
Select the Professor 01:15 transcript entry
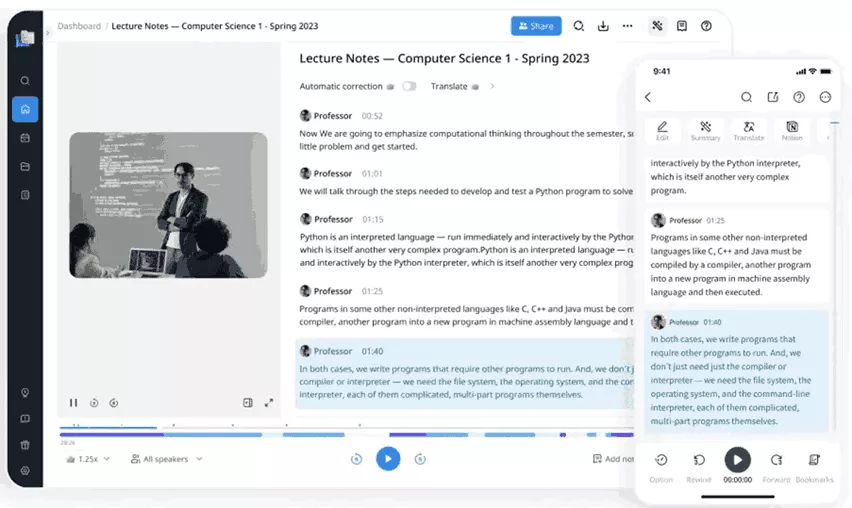466,241
